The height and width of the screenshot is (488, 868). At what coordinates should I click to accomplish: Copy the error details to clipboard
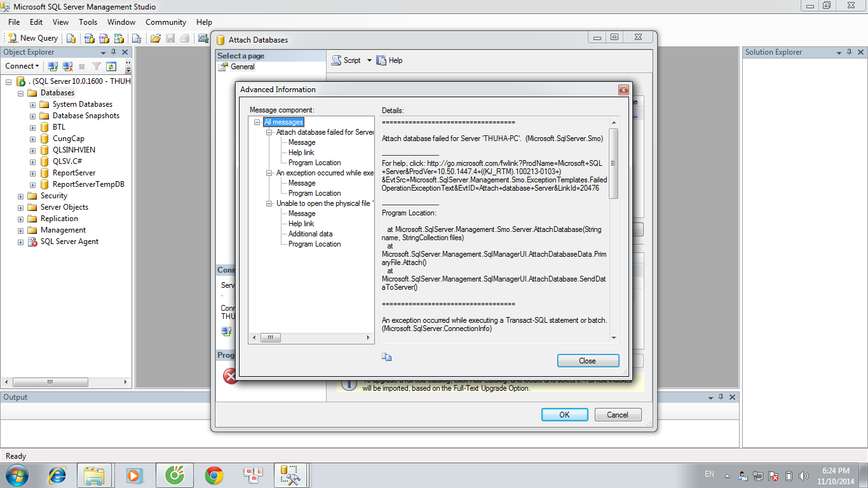point(386,356)
